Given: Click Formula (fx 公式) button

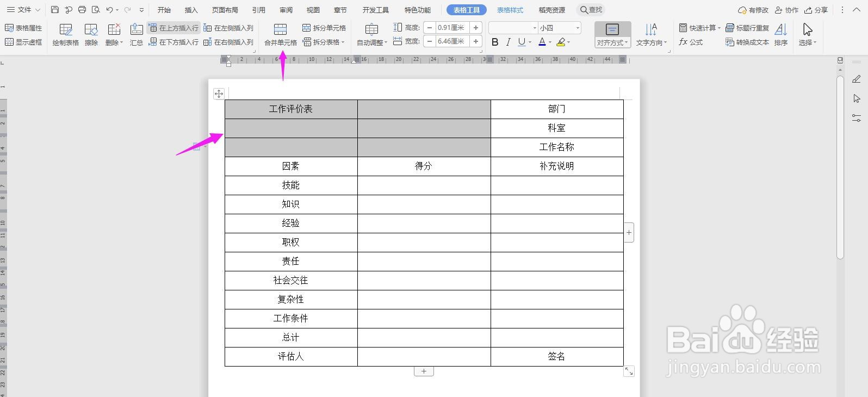Looking at the screenshot, I should [691, 42].
